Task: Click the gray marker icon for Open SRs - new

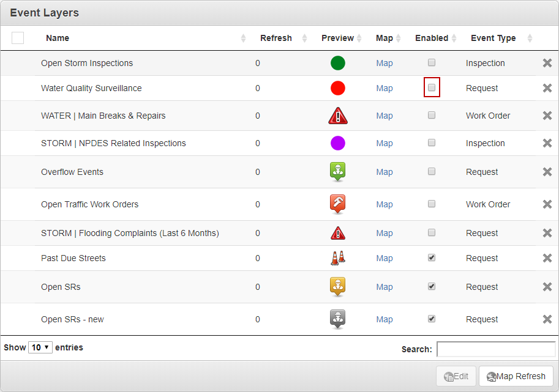Action: (x=338, y=319)
